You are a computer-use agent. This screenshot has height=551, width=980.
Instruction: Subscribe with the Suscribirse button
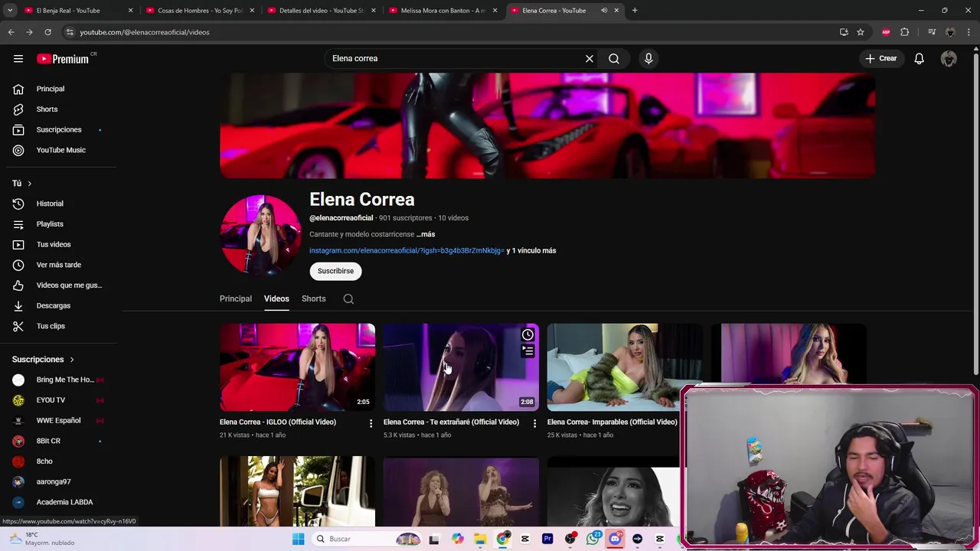click(335, 271)
